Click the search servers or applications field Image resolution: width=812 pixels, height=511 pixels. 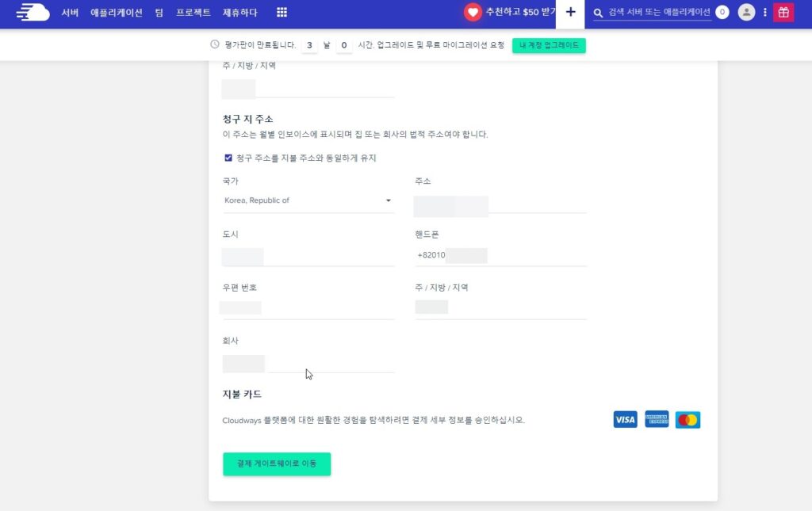click(659, 13)
